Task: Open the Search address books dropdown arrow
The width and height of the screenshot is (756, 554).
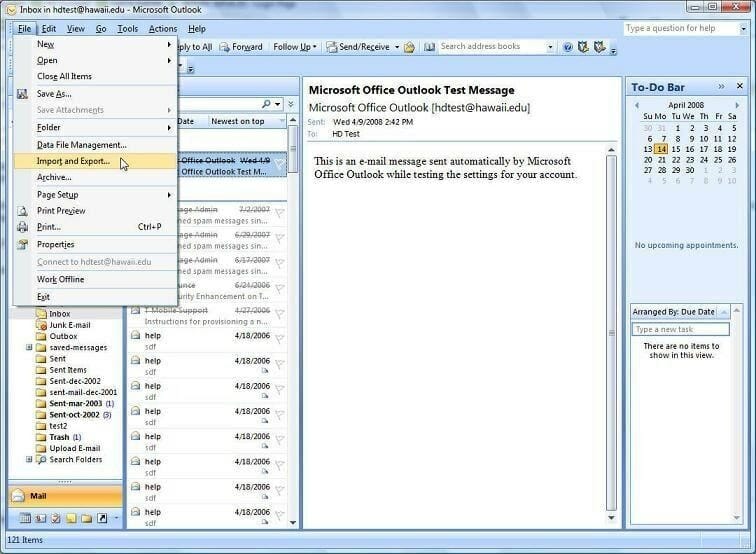Action: pyautogui.click(x=550, y=47)
